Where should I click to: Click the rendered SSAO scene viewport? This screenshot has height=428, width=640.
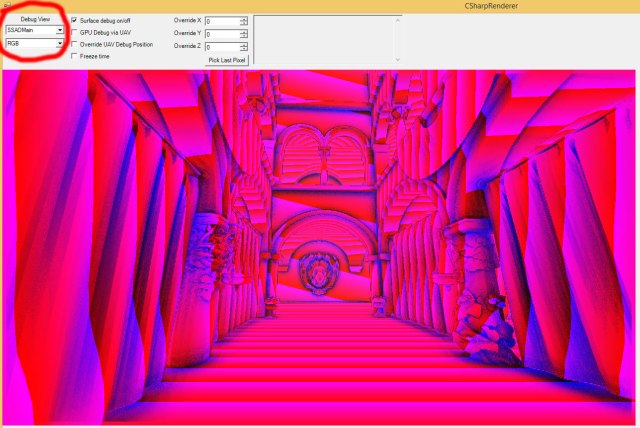[319, 247]
